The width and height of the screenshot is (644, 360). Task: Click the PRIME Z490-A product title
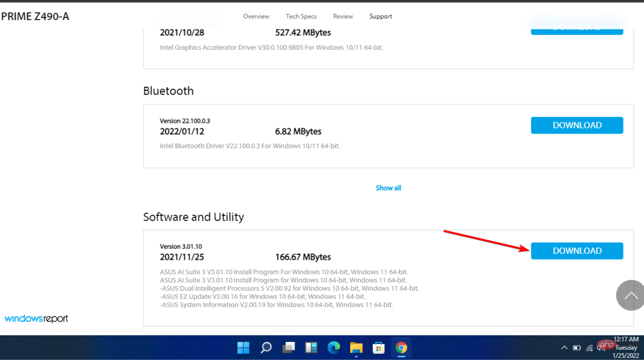point(35,17)
